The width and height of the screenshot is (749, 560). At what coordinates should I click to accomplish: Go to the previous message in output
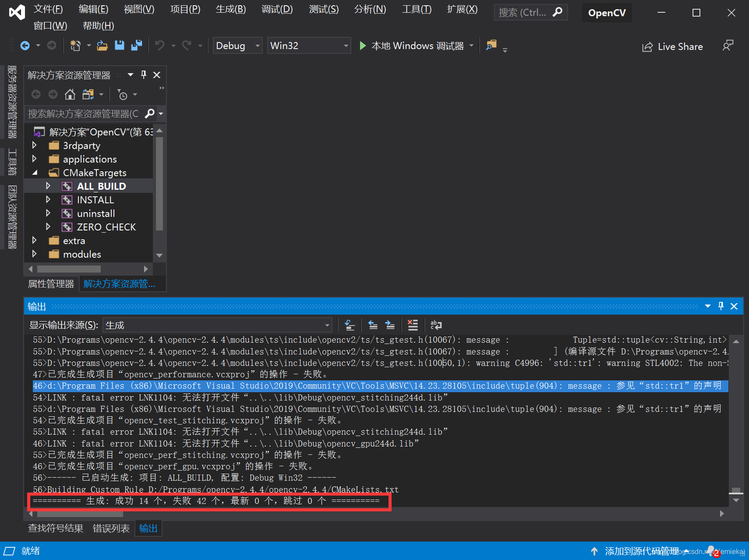coord(373,325)
